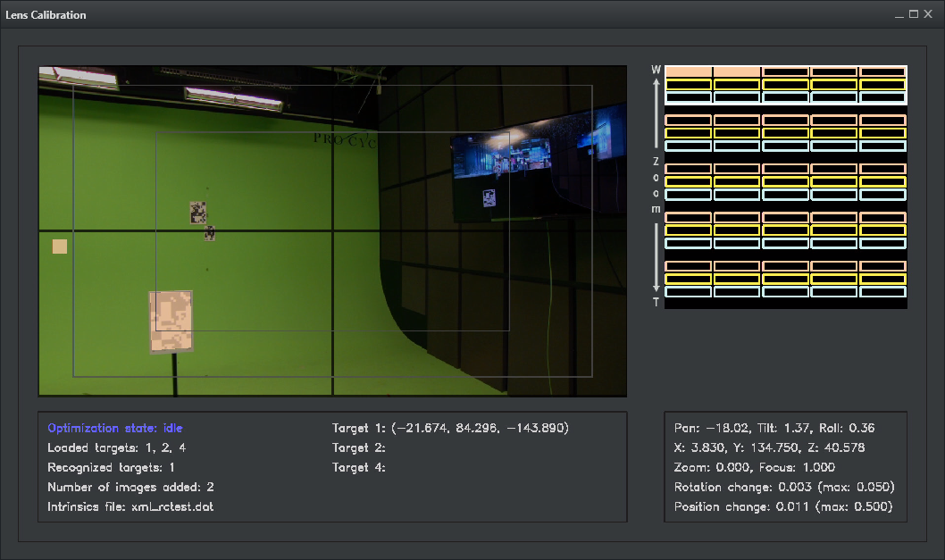The width and height of the screenshot is (945, 560).
Task: Maximize the Lens Calibration window
Action: pos(914,14)
